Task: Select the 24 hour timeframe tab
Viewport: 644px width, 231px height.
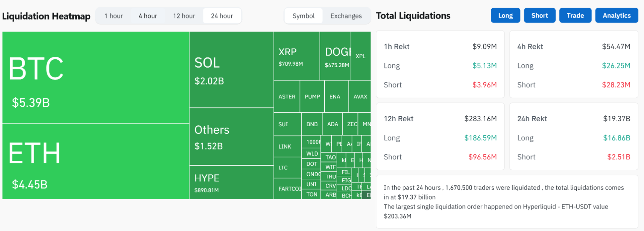Action: click(x=222, y=16)
